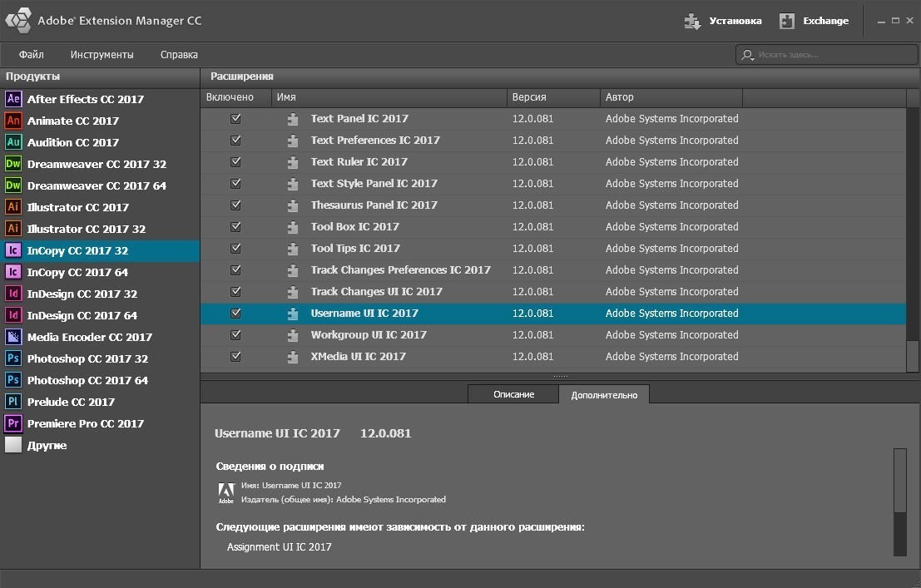
Task: Select the Premiere Pro CC 2017 product
Action: [x=86, y=423]
